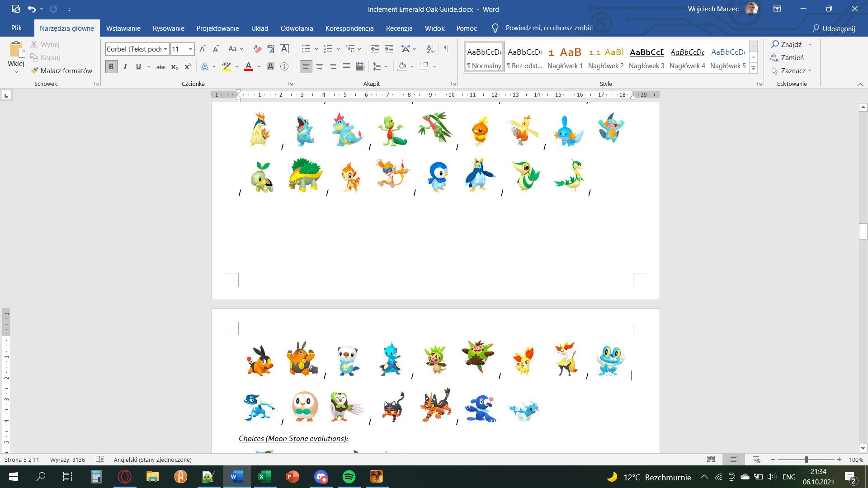This screenshot has height=488, width=868.
Task: Justify the paragraph text
Action: 347,66
